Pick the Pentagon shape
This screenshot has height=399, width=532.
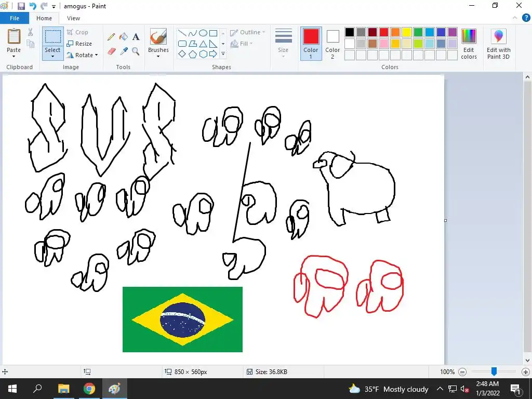click(192, 54)
